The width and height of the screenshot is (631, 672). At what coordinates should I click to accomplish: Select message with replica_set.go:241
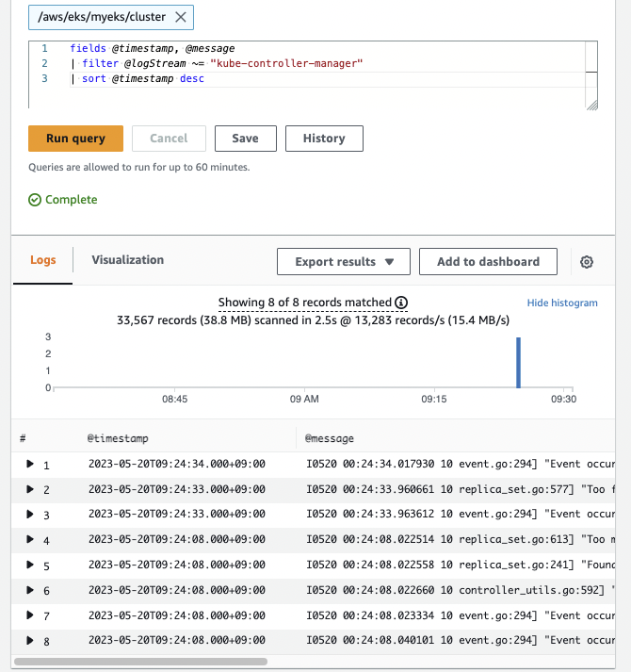(x=461, y=565)
